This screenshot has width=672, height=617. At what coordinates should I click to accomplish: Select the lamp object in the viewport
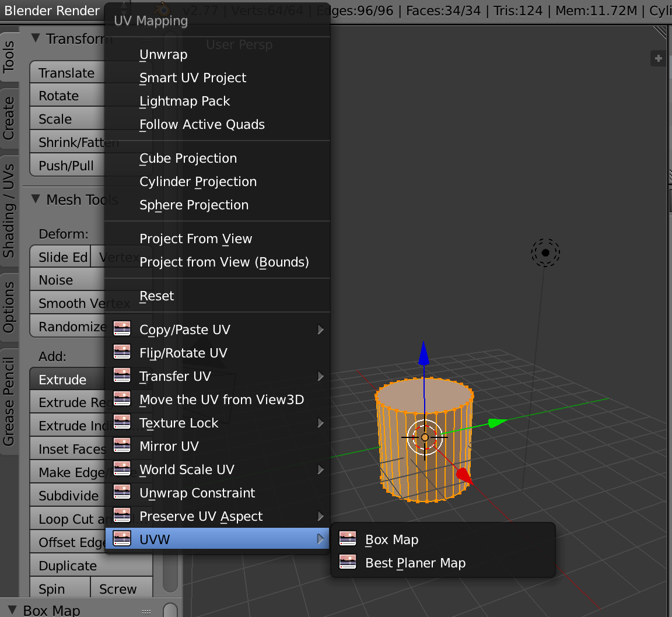[545, 253]
